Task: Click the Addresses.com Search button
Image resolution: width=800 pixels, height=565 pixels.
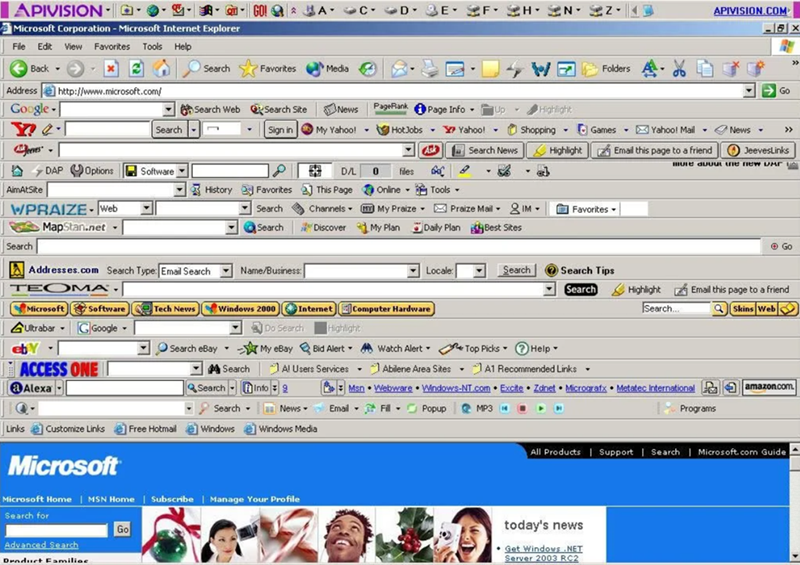Action: click(516, 270)
